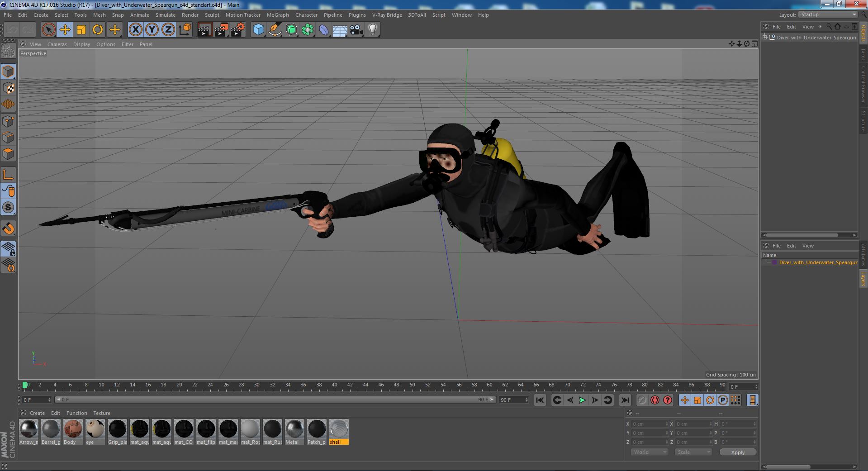Switch to Model mode

[8, 71]
